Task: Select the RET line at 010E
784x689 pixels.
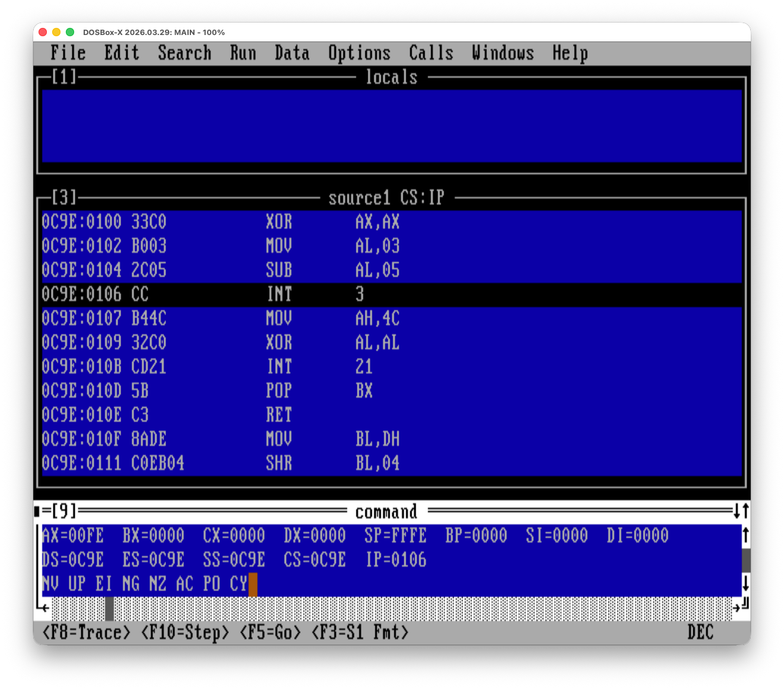Action: pos(391,415)
